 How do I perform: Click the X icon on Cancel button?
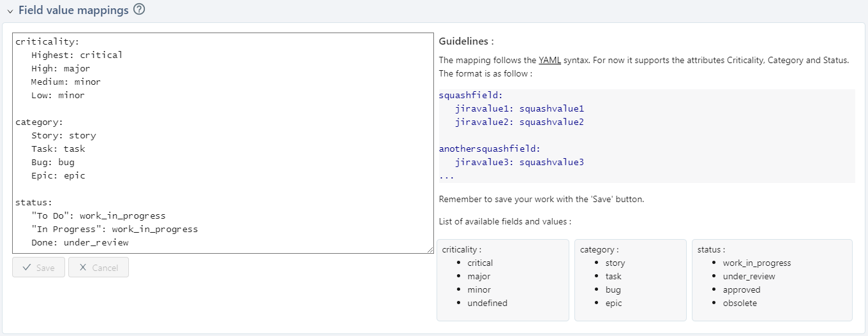83,268
